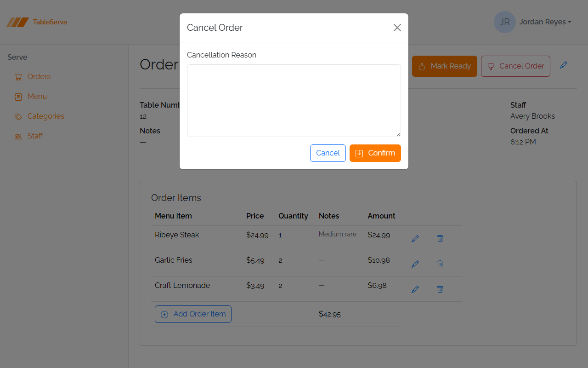Click the $10.98 amount for Garlic Fries

point(379,260)
